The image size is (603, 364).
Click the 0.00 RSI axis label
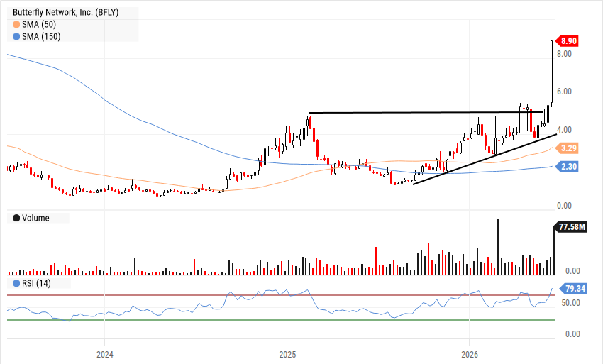point(572,334)
